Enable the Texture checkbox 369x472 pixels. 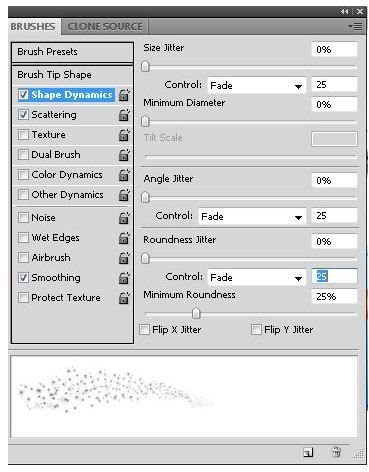[23, 135]
